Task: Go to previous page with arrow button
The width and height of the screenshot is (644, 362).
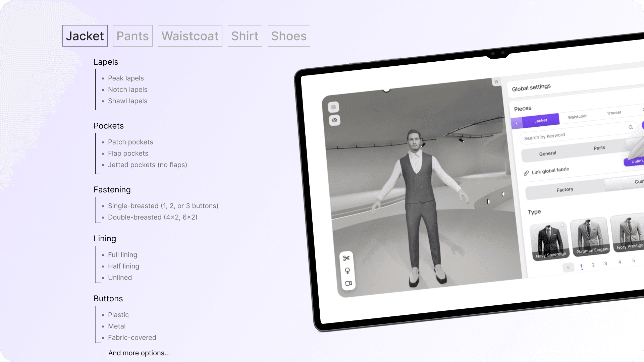Action: point(568,267)
